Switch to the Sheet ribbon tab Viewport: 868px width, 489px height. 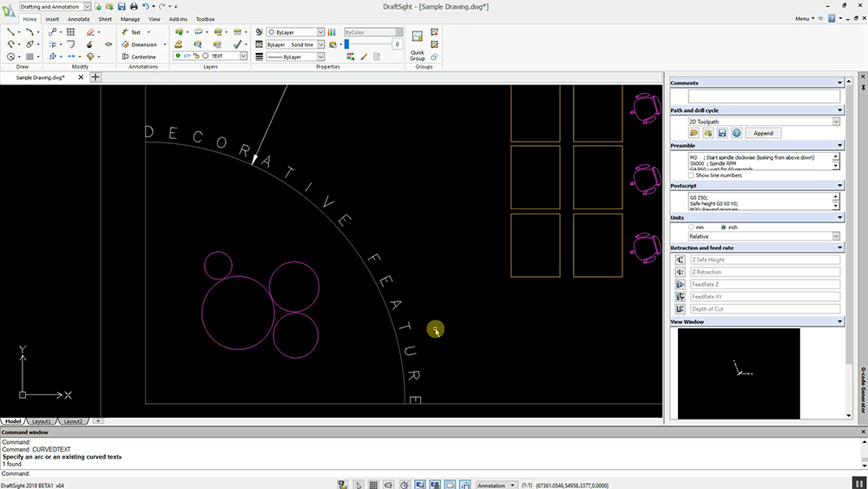(x=105, y=19)
